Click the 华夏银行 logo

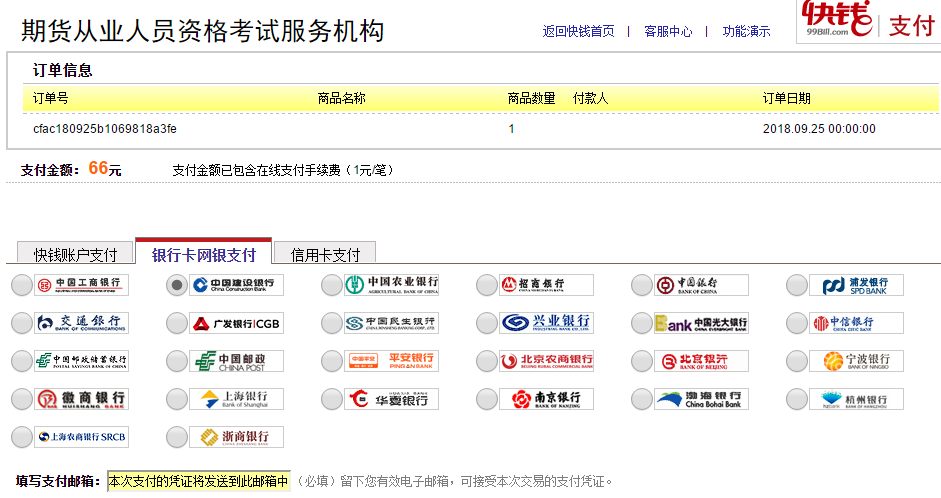click(391, 399)
